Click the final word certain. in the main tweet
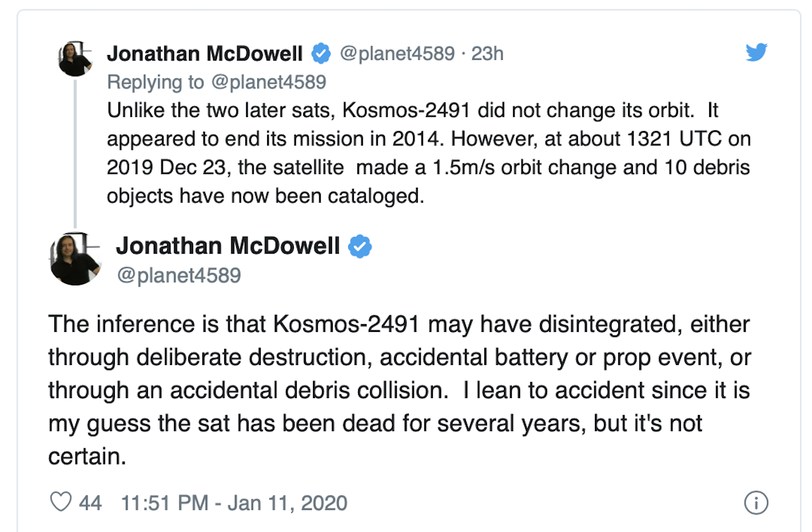Viewport: 812px width, 532px height. (x=87, y=457)
